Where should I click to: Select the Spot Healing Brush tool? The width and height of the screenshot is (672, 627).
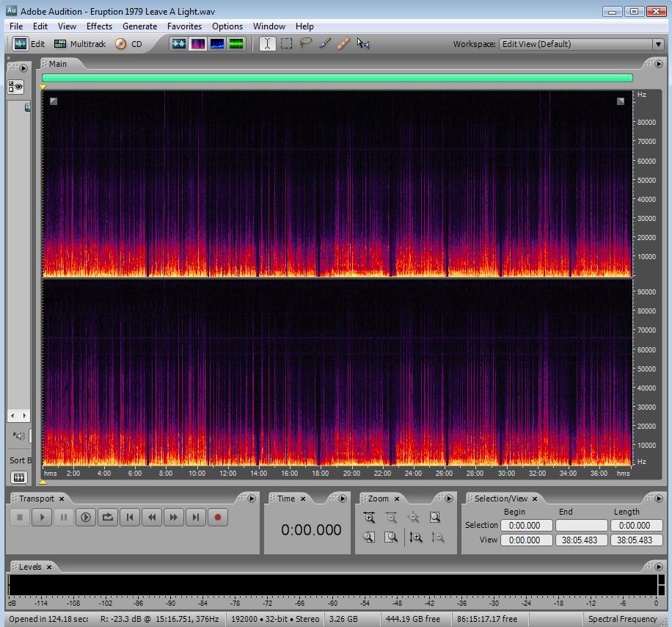click(343, 44)
